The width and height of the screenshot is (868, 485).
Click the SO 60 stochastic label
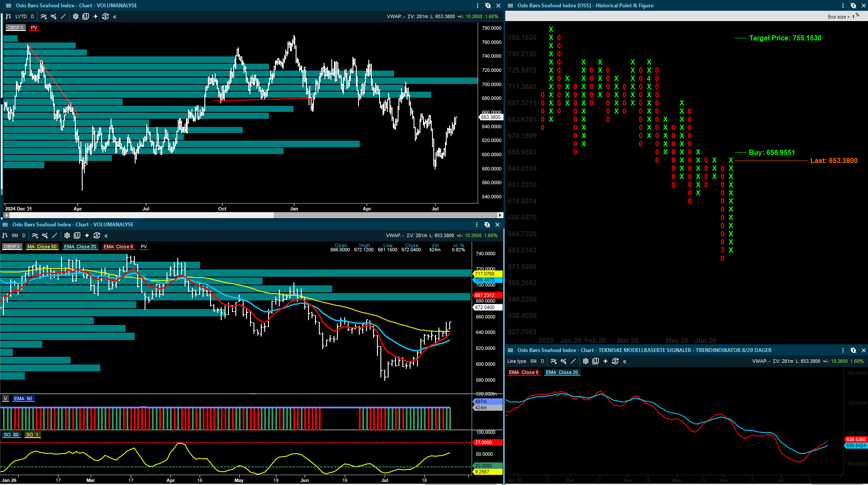pos(11,435)
